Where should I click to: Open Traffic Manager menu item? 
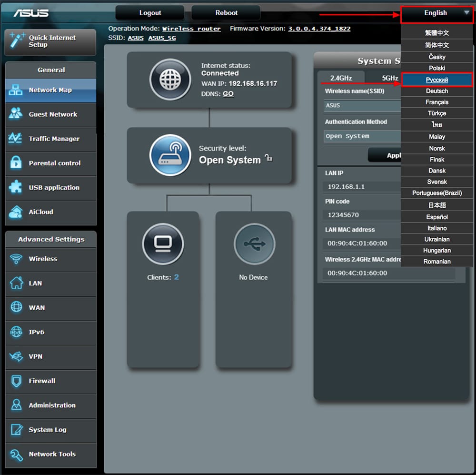51,139
